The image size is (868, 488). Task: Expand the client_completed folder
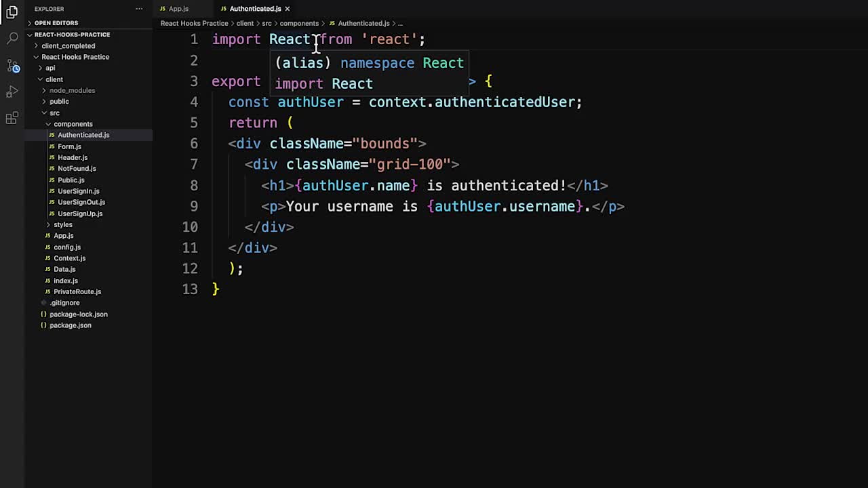[x=68, y=46]
